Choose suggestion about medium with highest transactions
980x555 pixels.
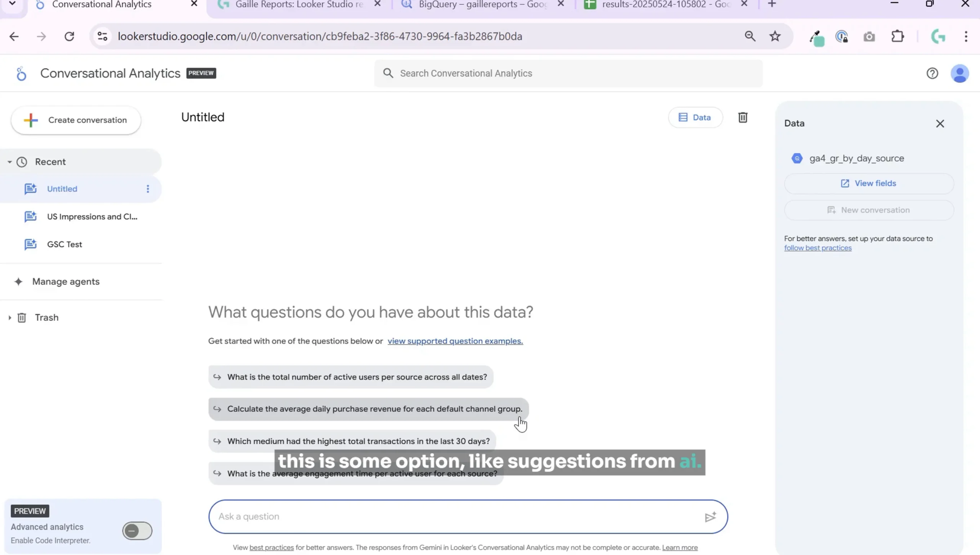[x=352, y=441]
